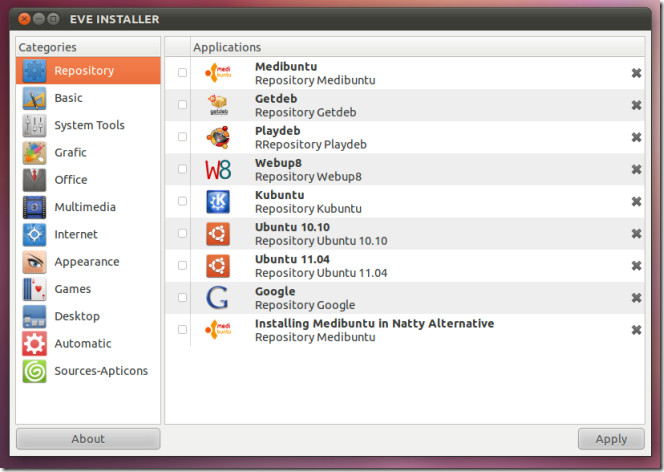664x472 pixels.
Task: Click the Basic category icon
Action: (x=34, y=98)
